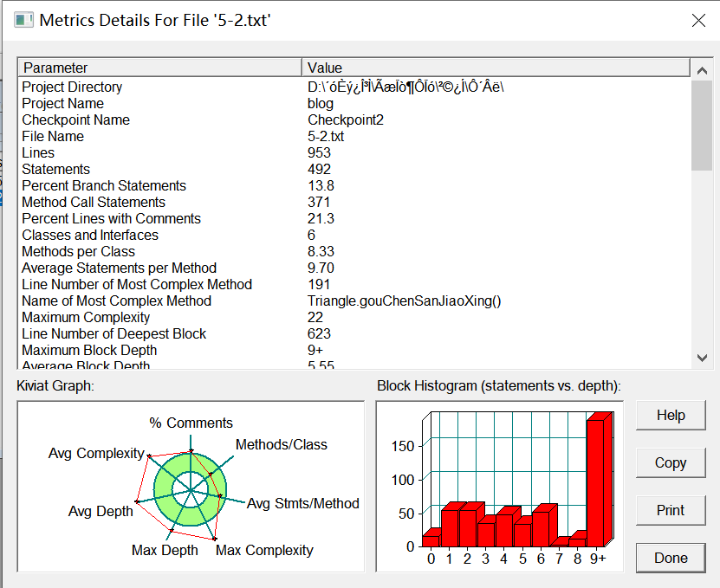The image size is (720, 588).
Task: Select the Lines parameter row
Action: click(354, 152)
